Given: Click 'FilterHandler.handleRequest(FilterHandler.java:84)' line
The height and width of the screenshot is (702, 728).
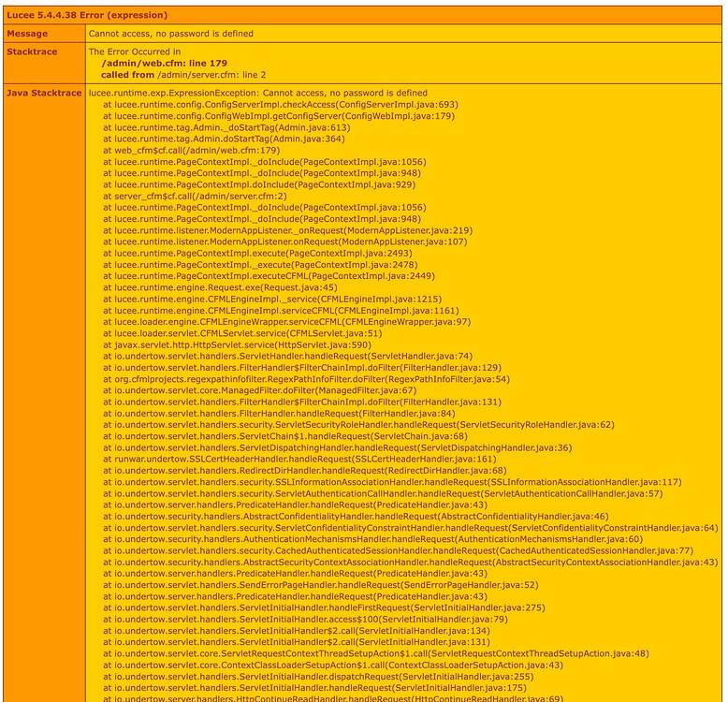Looking at the screenshot, I should pyautogui.click(x=279, y=414).
